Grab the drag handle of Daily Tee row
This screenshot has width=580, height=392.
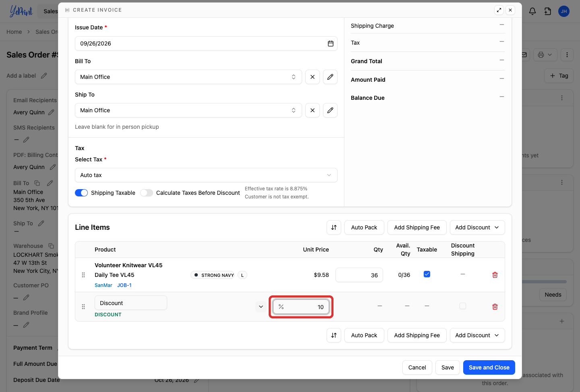[x=83, y=275]
